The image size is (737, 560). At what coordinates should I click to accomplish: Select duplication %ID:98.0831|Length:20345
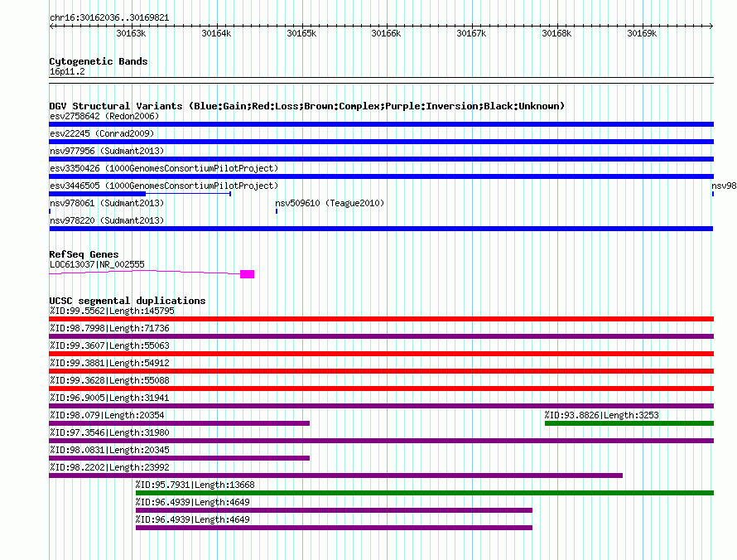[109, 450]
